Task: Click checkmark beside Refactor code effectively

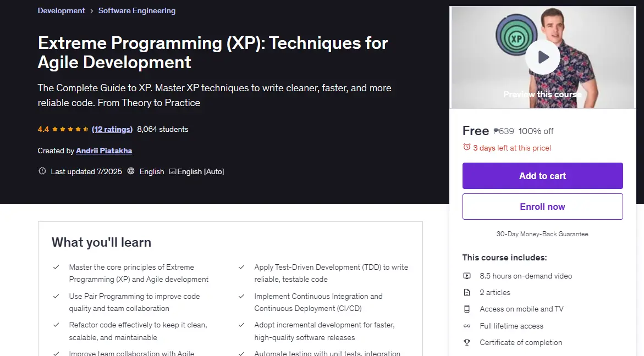Action: [56, 325]
